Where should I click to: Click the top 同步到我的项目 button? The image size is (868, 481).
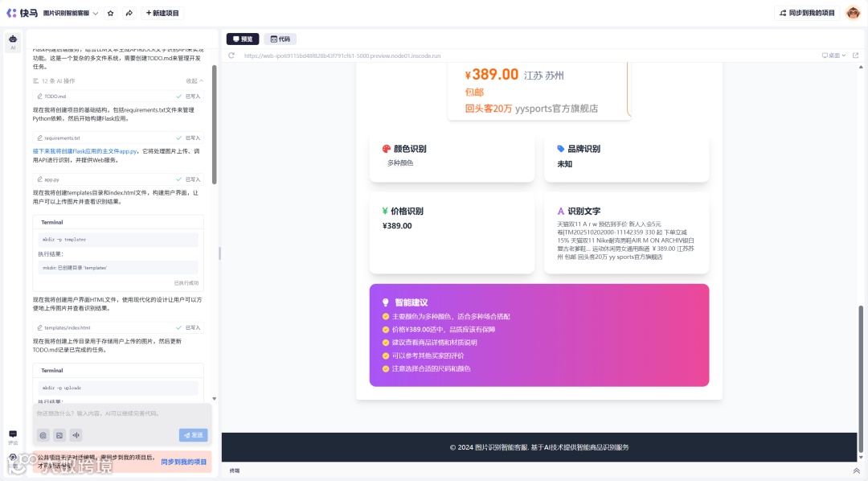pos(807,13)
